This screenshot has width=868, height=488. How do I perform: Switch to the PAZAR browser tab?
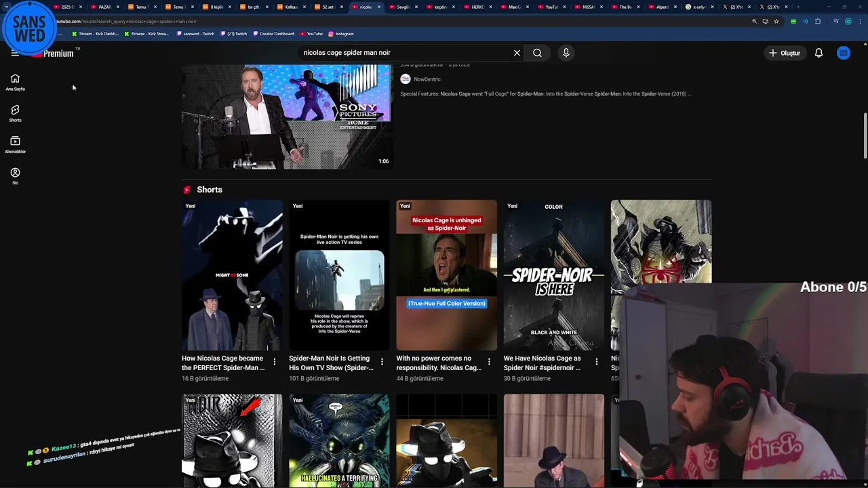pyautogui.click(x=104, y=7)
